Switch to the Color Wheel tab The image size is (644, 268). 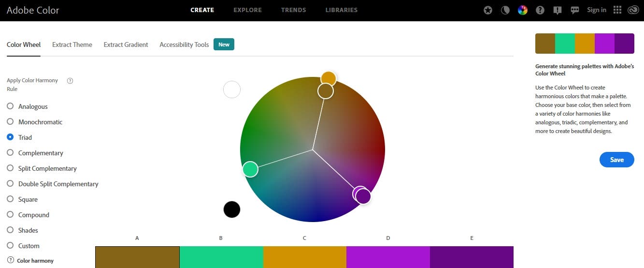pyautogui.click(x=24, y=45)
